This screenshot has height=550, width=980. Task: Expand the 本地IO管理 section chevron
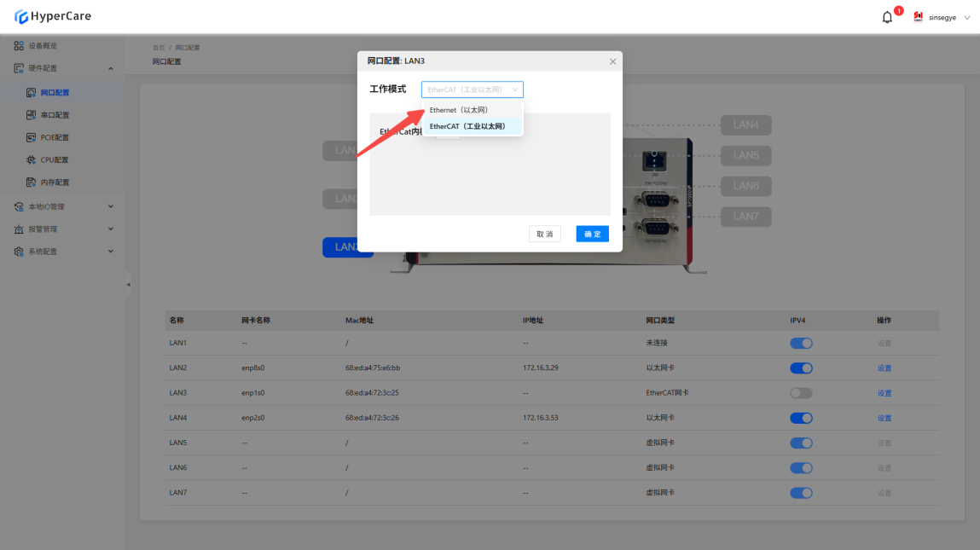(x=111, y=206)
